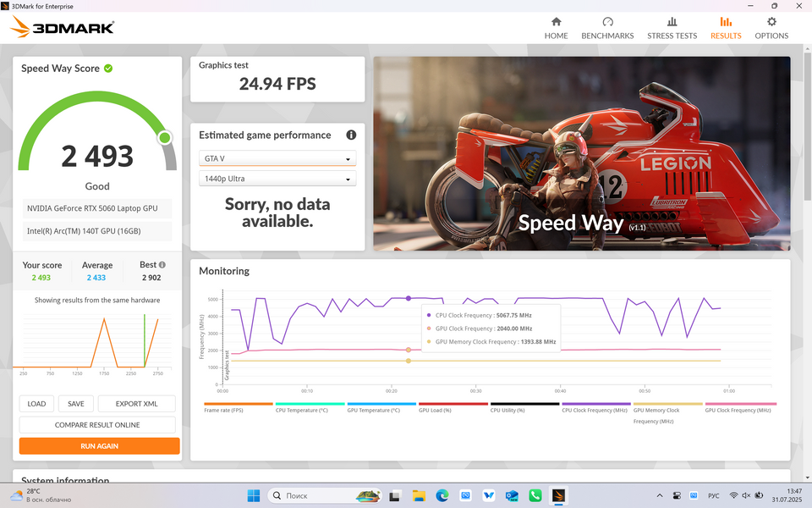812x508 pixels.
Task: Click the 3DMark logo
Action: pos(62,27)
